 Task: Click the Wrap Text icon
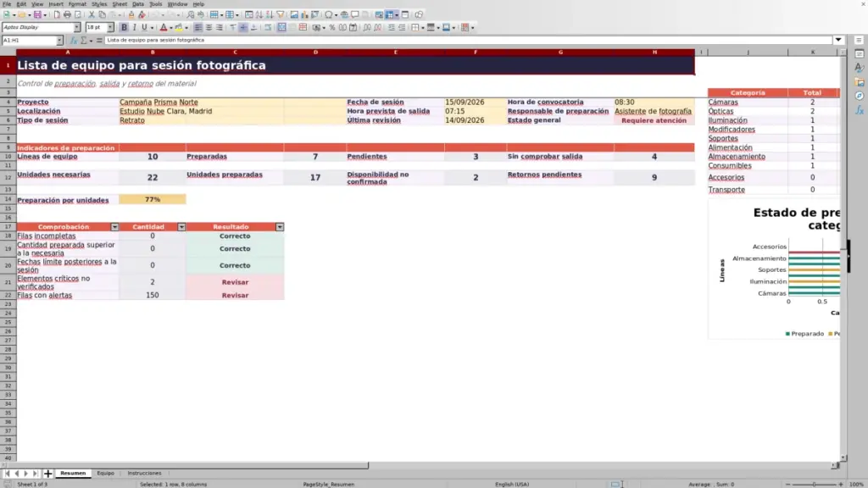pyautogui.click(x=268, y=28)
